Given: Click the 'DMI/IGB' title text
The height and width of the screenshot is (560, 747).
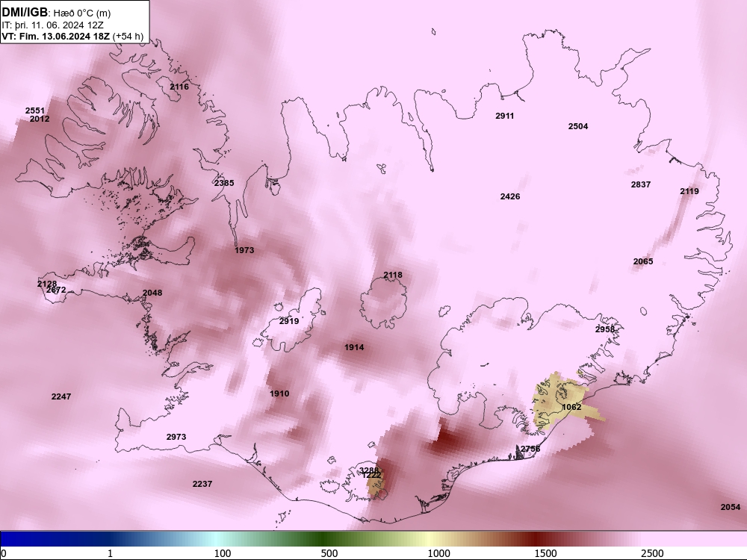Looking at the screenshot, I should pyautogui.click(x=25, y=13).
